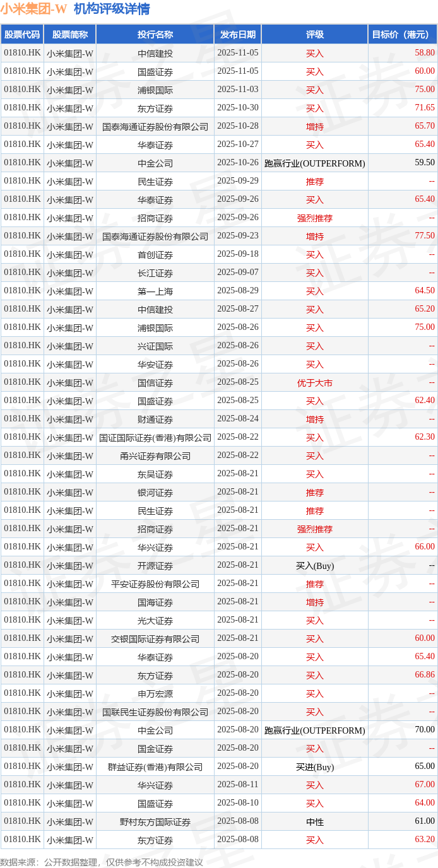The width and height of the screenshot is (438, 868).
Task: Select the 华安证券 broker cell
Action: click(x=155, y=364)
